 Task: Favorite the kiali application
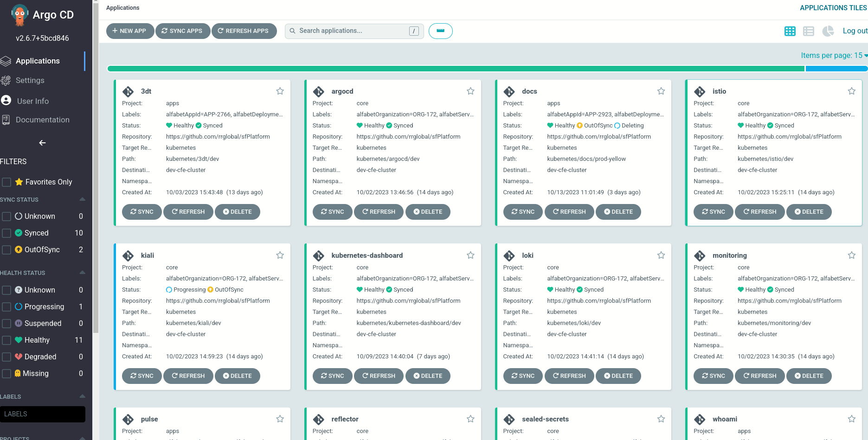point(280,255)
